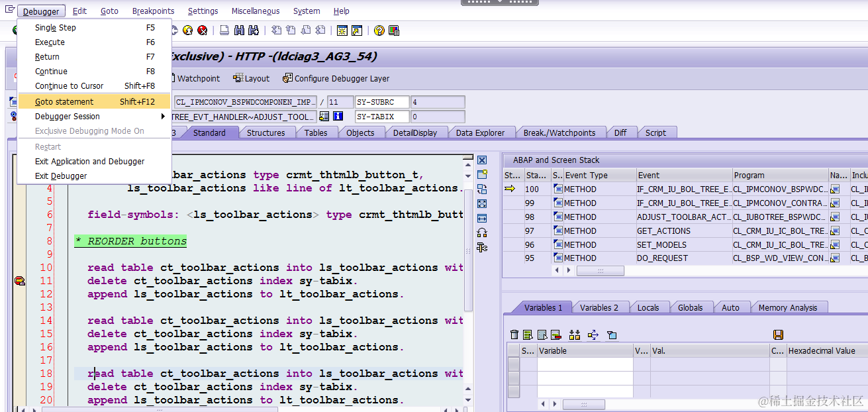Viewport: 868px width, 412px height.
Task: Click the orange Save icon in Variables panel
Action: point(778,335)
